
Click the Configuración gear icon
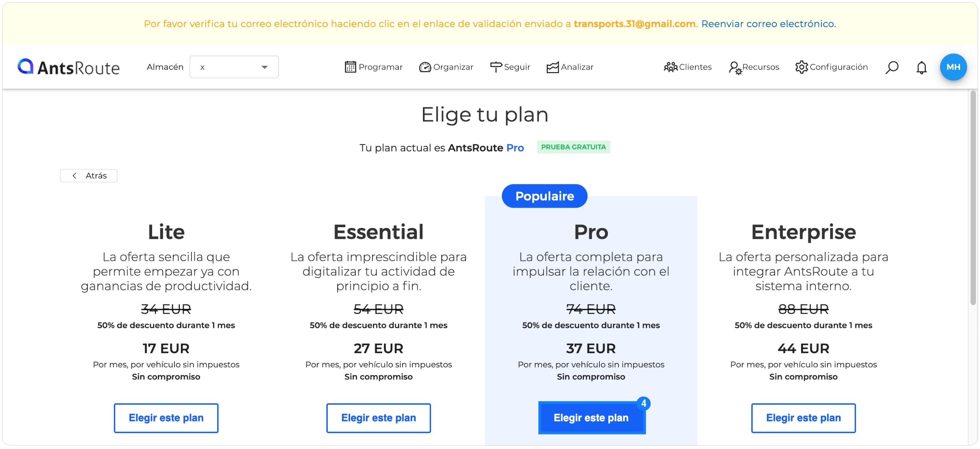click(801, 67)
